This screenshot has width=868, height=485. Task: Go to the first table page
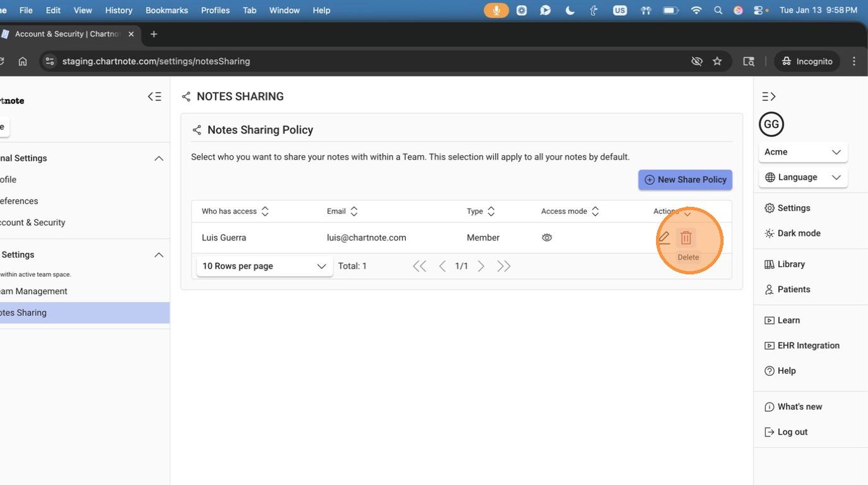click(419, 266)
